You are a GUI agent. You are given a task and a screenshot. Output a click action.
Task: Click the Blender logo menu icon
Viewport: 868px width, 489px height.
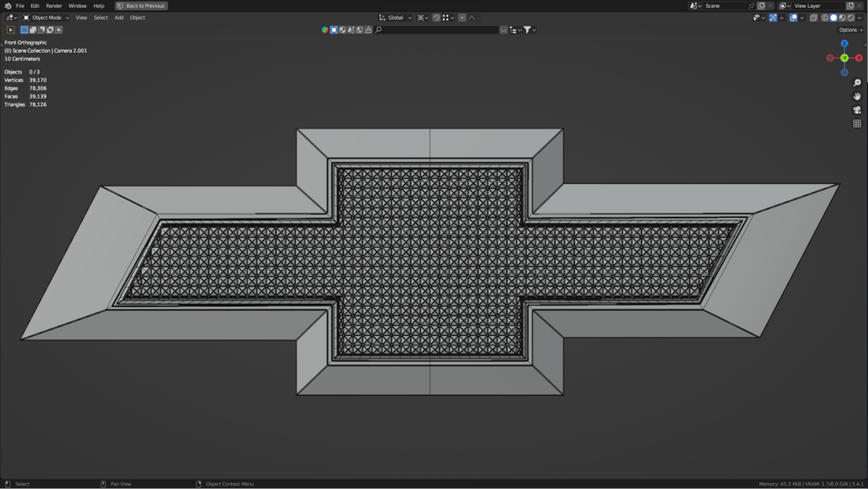pyautogui.click(x=8, y=5)
